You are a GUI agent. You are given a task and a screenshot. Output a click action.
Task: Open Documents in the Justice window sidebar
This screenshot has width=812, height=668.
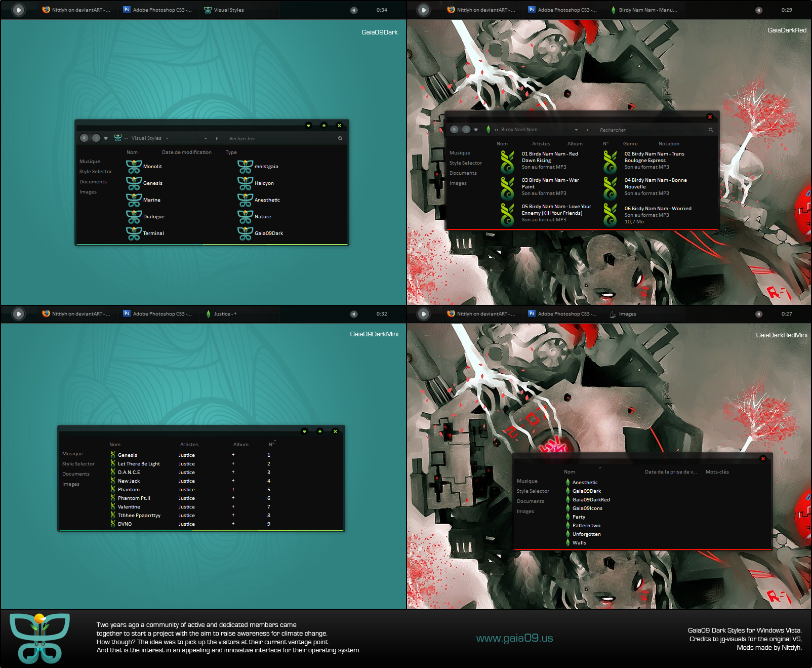pos(76,474)
